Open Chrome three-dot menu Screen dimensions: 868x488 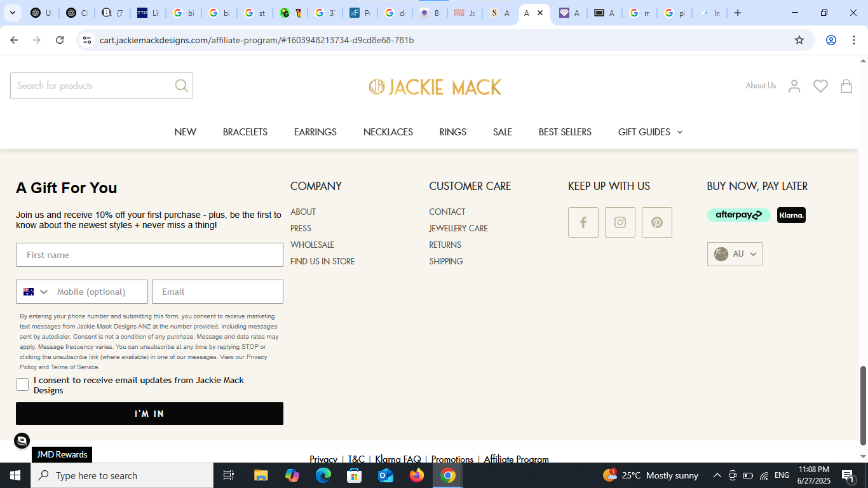[853, 40]
